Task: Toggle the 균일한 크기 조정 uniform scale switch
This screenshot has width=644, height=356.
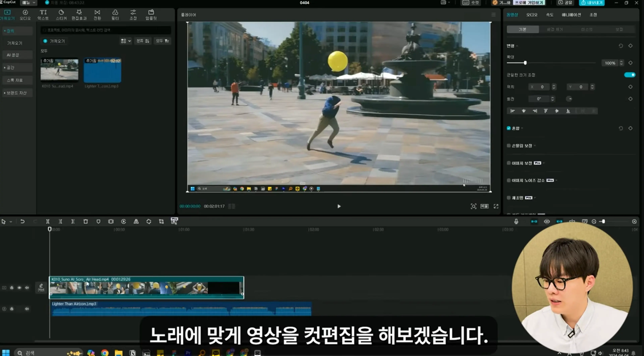Action: [630, 75]
